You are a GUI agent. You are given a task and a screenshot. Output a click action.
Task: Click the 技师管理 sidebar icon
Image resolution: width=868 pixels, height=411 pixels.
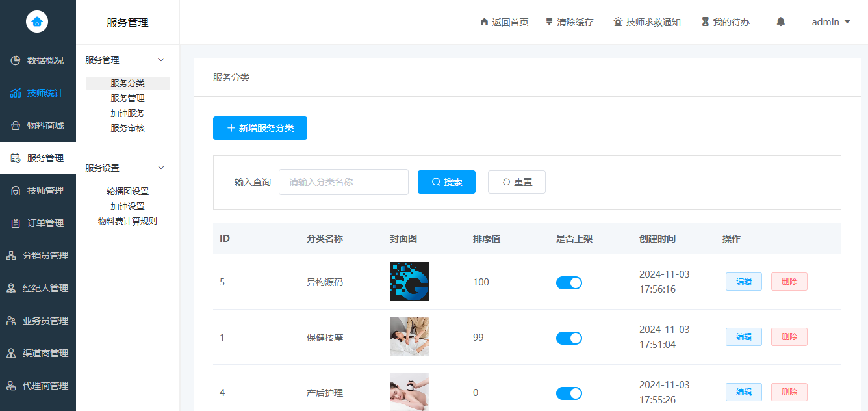[x=16, y=191]
